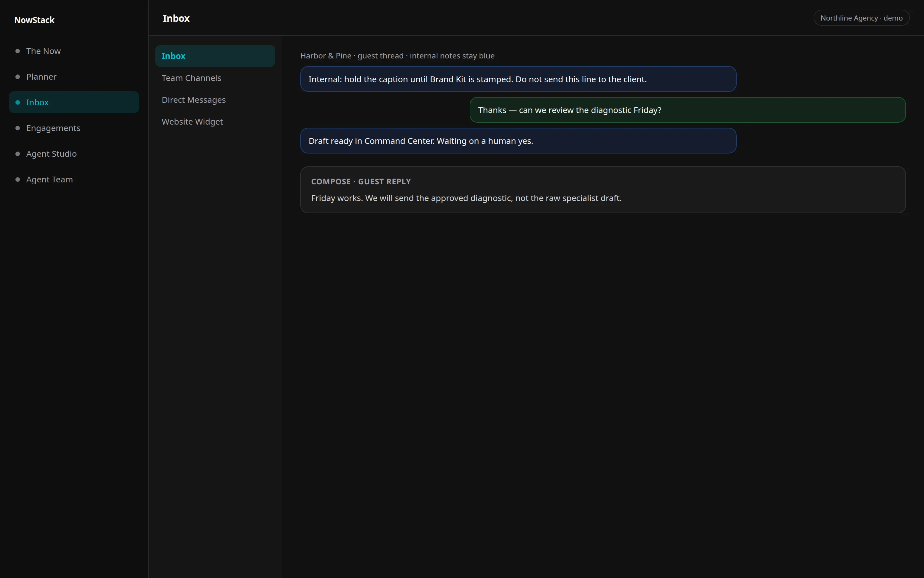Open the Agent Team page
The width and height of the screenshot is (924, 578).
pyautogui.click(x=74, y=179)
